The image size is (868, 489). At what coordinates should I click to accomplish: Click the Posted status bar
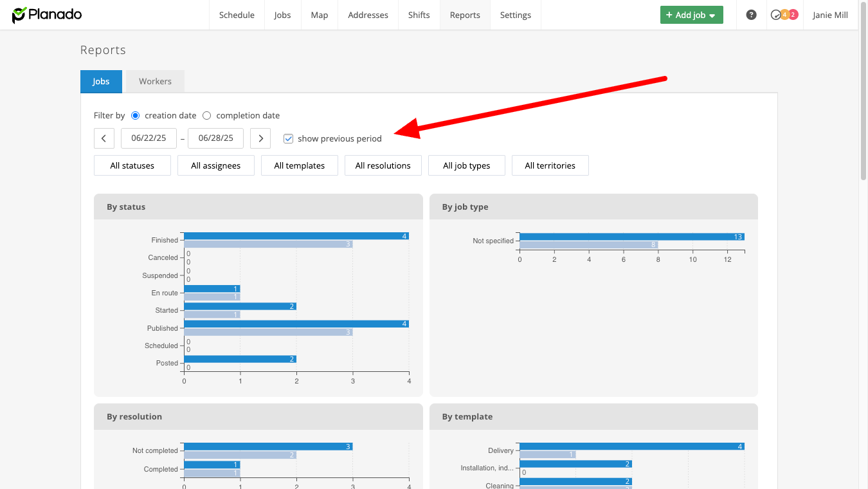[240, 359]
